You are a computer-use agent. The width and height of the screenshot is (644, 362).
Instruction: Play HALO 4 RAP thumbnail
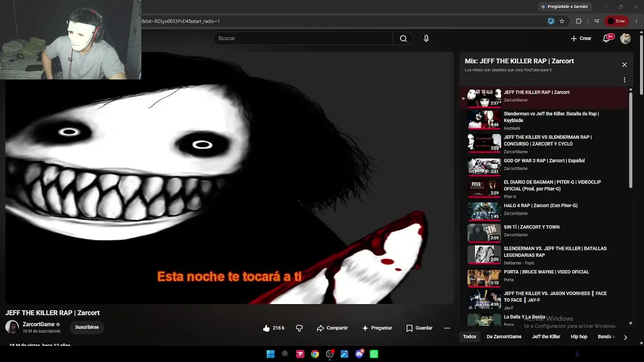(x=484, y=211)
